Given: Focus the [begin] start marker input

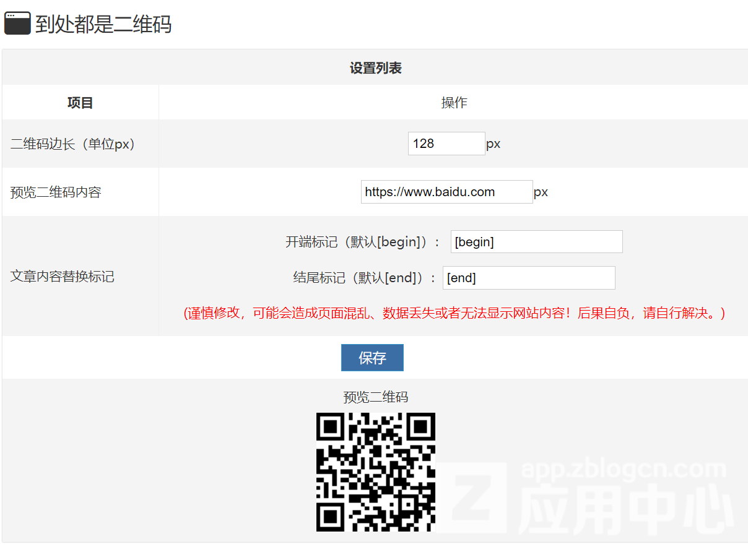Looking at the screenshot, I should click(536, 242).
